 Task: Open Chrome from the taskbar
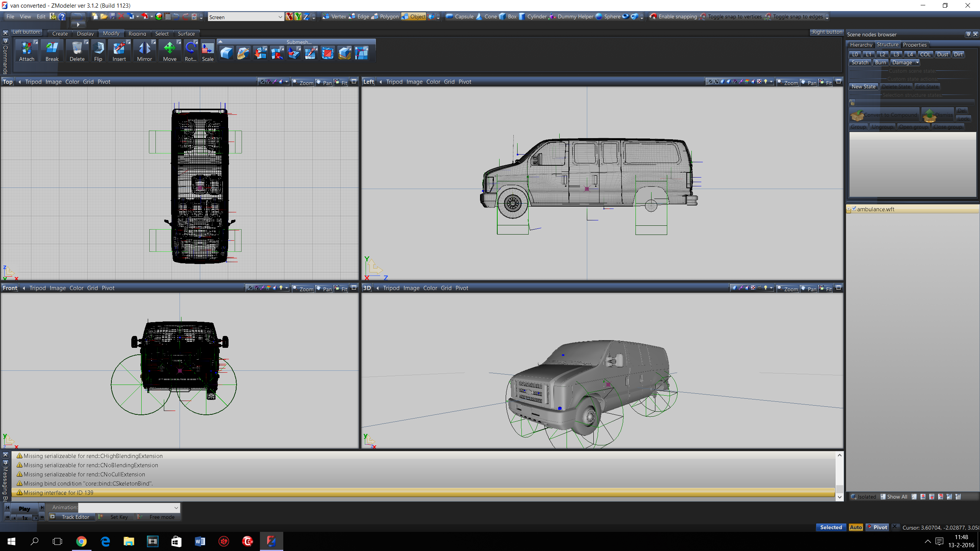[x=81, y=541]
